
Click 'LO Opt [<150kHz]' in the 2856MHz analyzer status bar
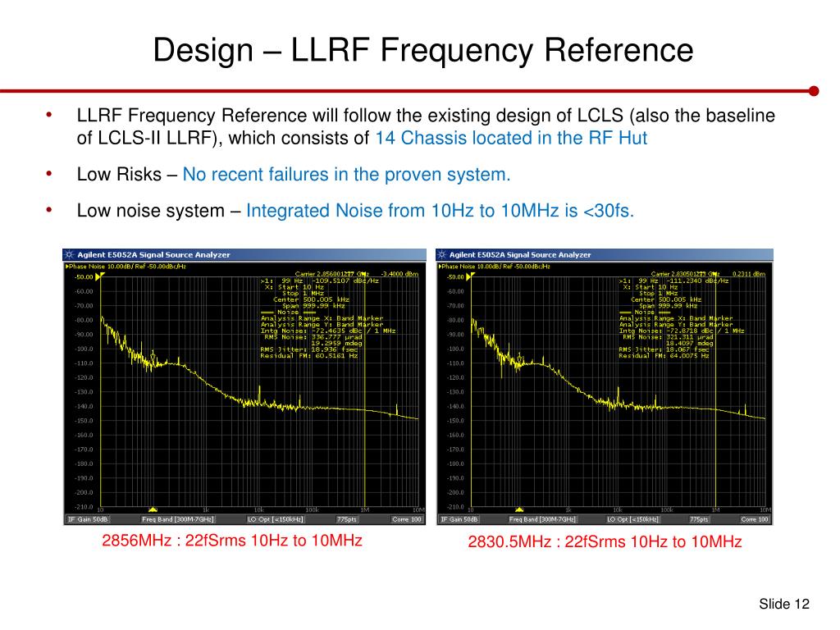[276, 519]
